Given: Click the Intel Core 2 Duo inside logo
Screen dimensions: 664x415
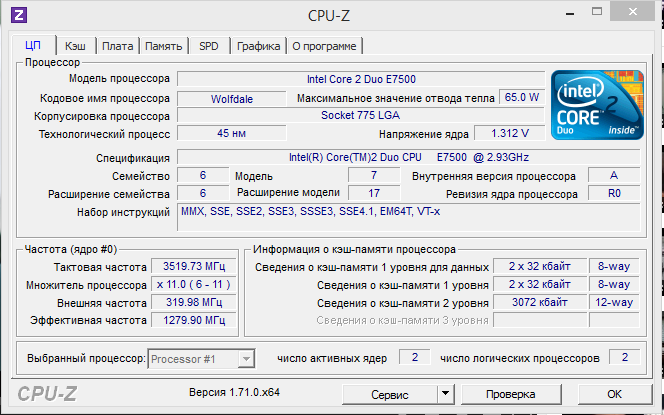Looking at the screenshot, I should click(597, 105).
